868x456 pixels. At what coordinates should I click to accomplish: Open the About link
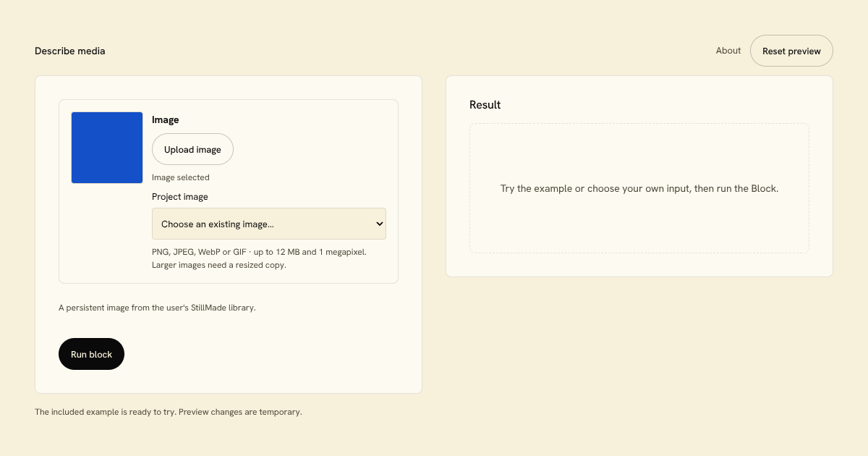tap(728, 51)
